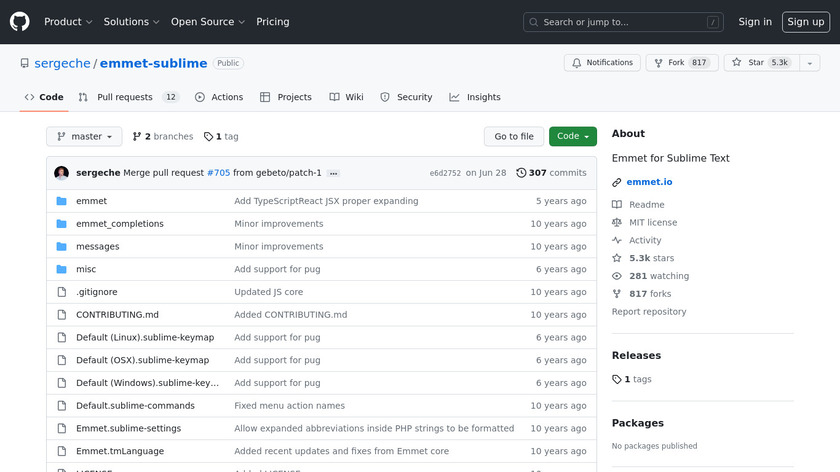This screenshot has width=840, height=472.
Task: Click the link icon beside emmet.io
Action: [x=617, y=182]
